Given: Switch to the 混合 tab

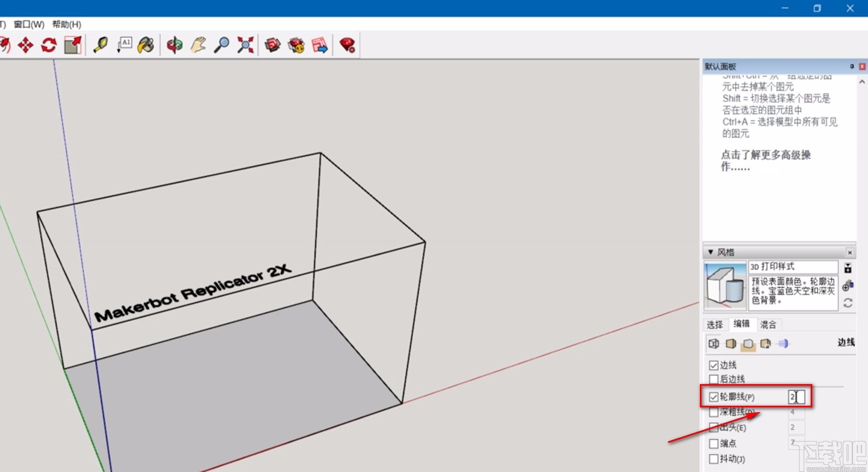Looking at the screenshot, I should (x=769, y=324).
